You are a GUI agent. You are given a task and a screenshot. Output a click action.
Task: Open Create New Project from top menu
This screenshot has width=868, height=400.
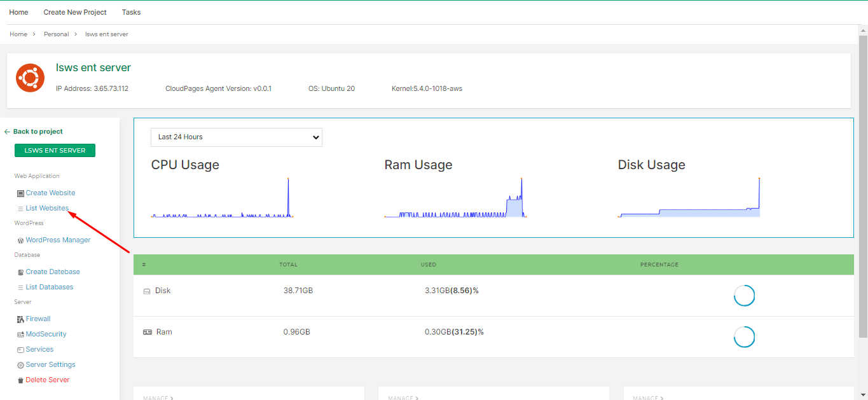(74, 11)
